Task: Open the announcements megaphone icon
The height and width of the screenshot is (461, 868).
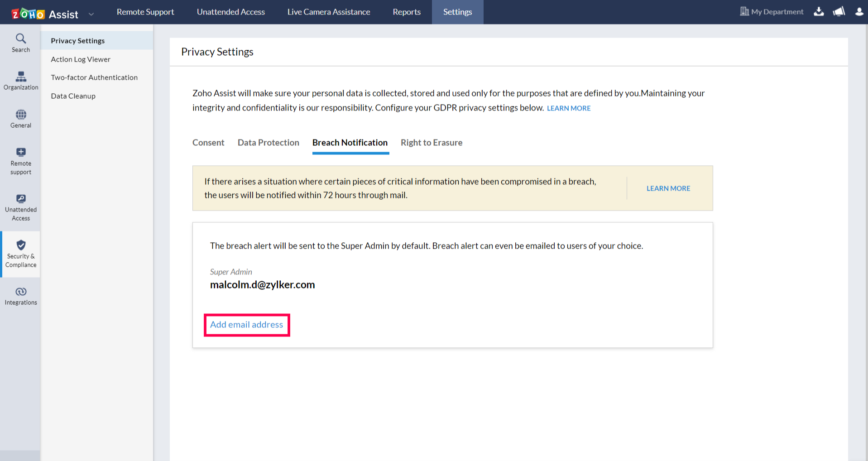Action: [x=838, y=12]
